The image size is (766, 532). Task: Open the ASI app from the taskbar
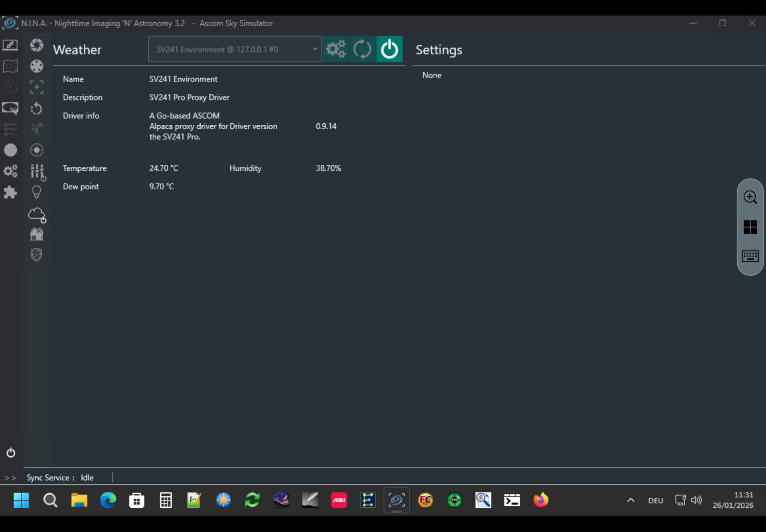(x=339, y=500)
